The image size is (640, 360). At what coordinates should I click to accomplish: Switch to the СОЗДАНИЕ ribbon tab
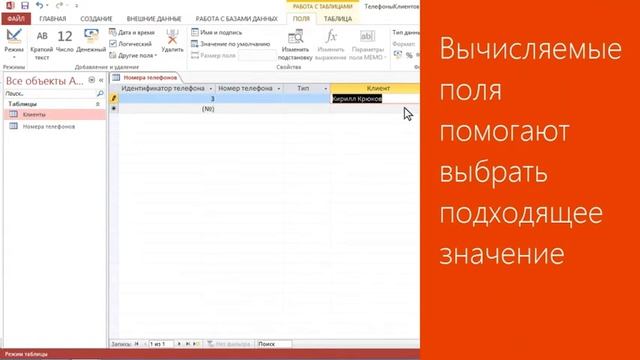pos(96,19)
